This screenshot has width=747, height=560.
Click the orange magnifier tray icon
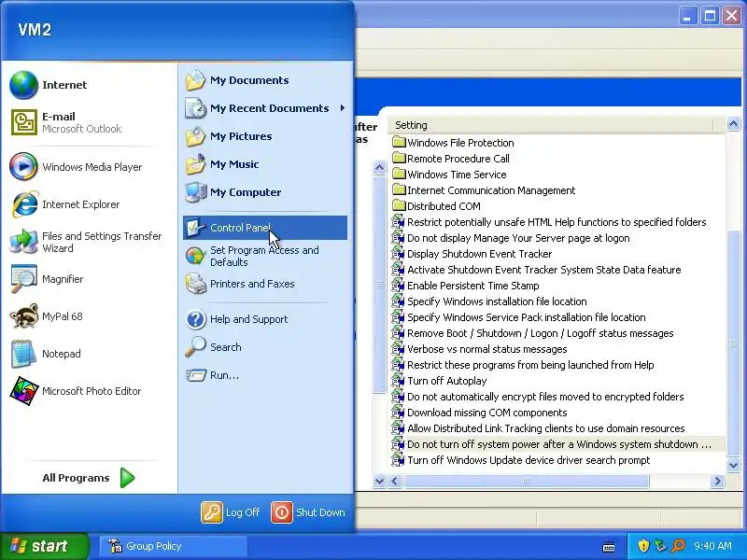pos(678,546)
